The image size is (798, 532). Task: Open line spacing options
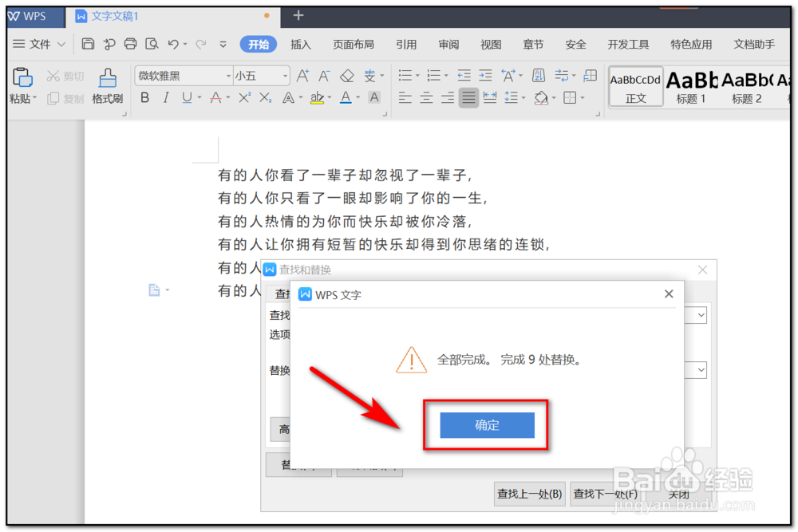(x=511, y=97)
